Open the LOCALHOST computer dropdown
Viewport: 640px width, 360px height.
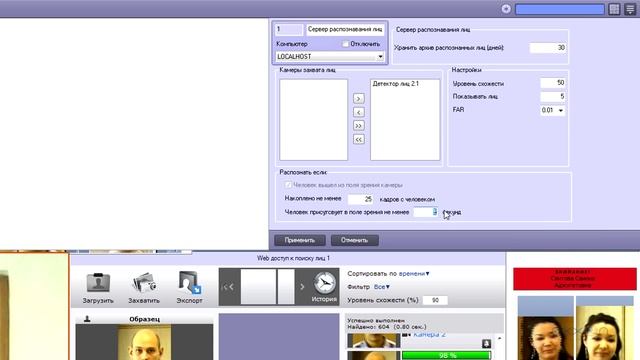pos(330,56)
